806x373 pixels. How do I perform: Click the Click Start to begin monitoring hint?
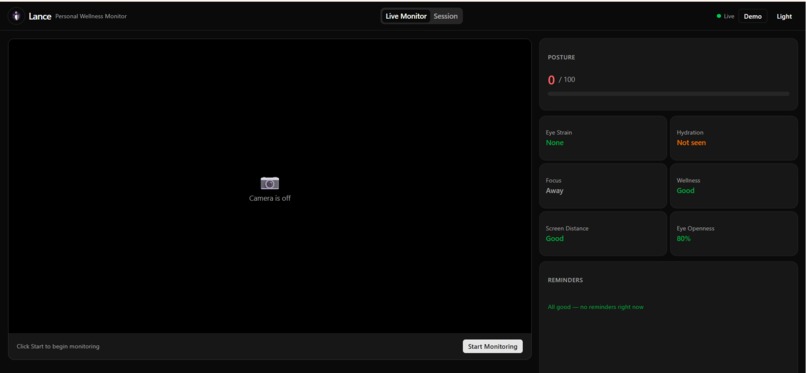[58, 346]
